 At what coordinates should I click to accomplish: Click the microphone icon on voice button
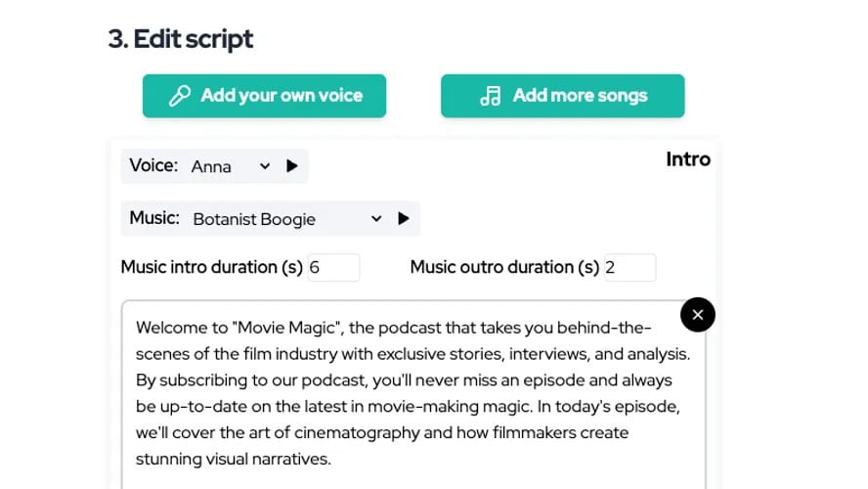point(180,96)
